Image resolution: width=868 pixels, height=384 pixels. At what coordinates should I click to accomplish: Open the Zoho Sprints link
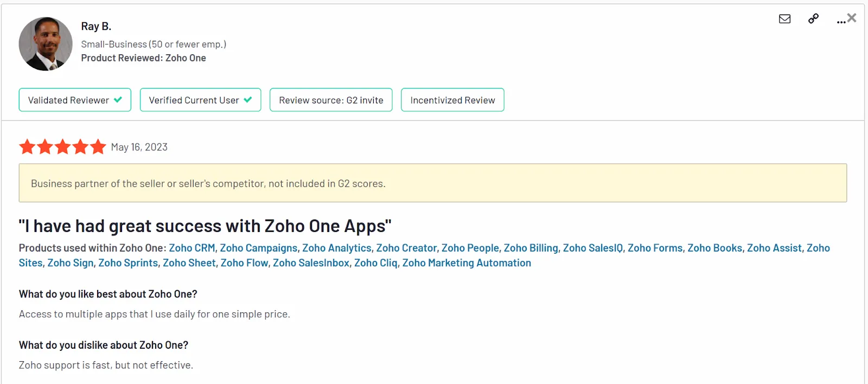click(x=128, y=263)
